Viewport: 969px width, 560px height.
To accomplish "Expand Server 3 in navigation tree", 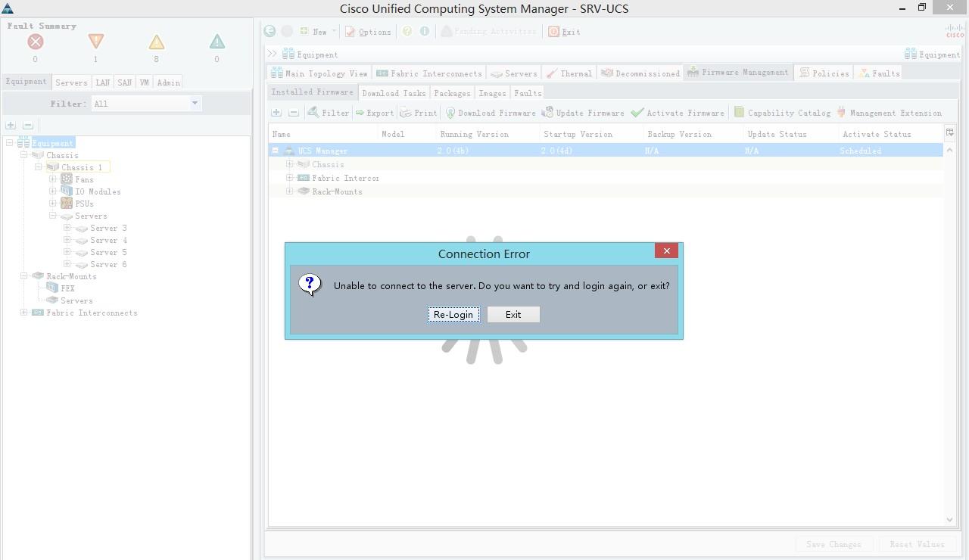I will click(67, 228).
